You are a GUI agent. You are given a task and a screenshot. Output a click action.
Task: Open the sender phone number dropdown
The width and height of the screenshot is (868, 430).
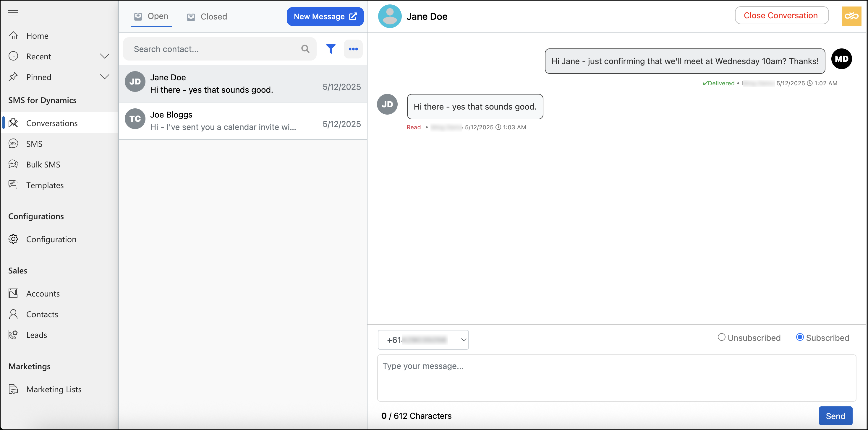(423, 340)
